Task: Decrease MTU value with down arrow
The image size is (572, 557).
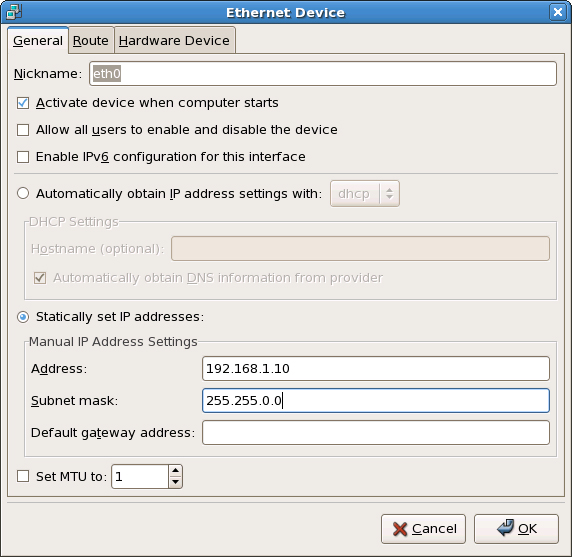Action: coord(175,482)
